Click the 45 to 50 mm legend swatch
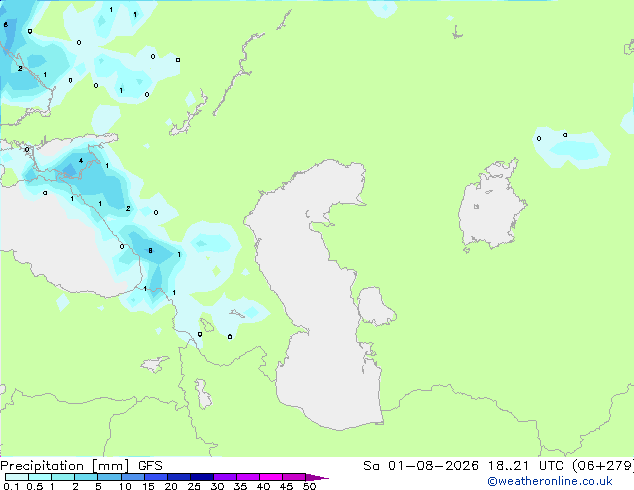The width and height of the screenshot is (634, 490). click(294, 477)
